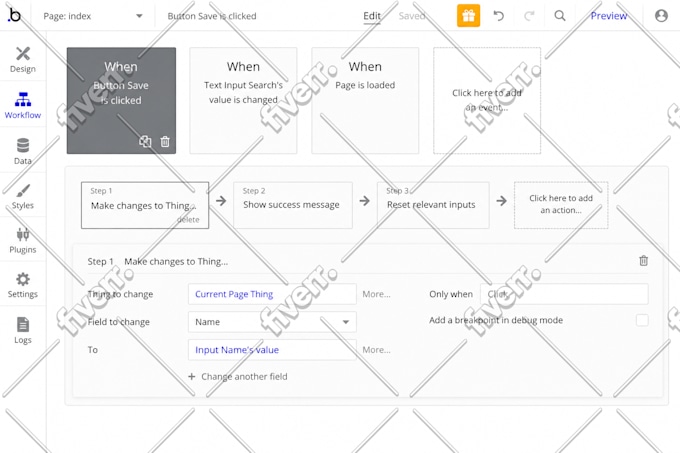Click here to add an event
Image resolution: width=680 pixels, height=453 pixels.
487,101
